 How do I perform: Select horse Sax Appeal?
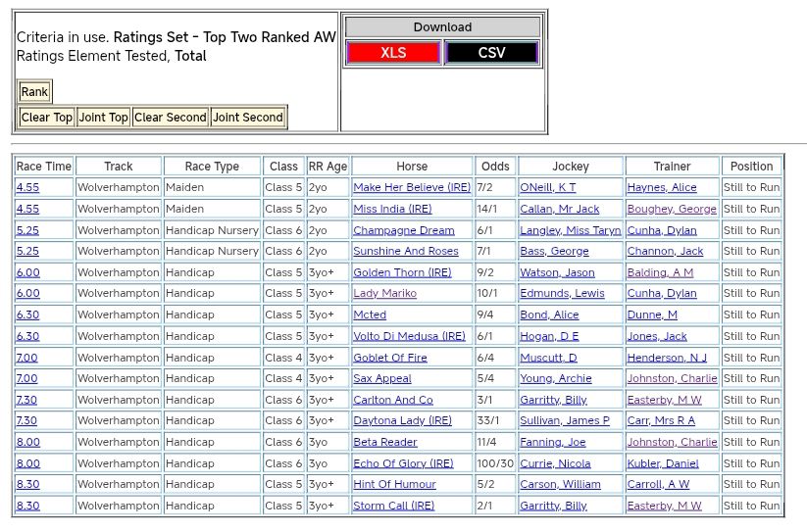[382, 378]
